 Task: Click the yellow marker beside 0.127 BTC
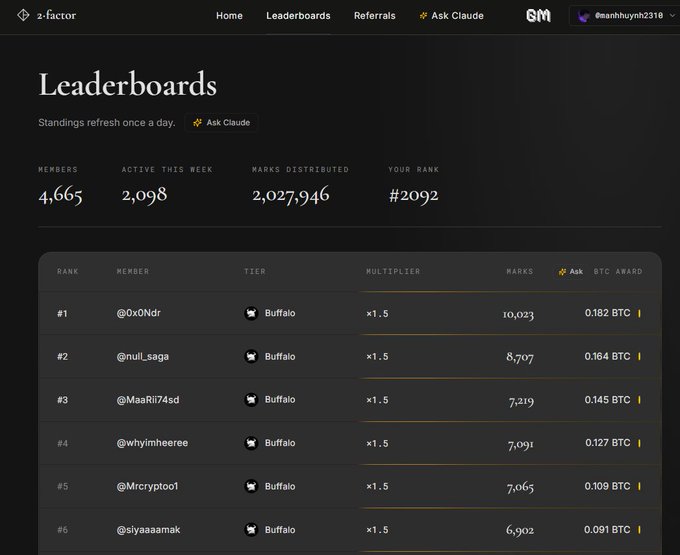point(639,443)
